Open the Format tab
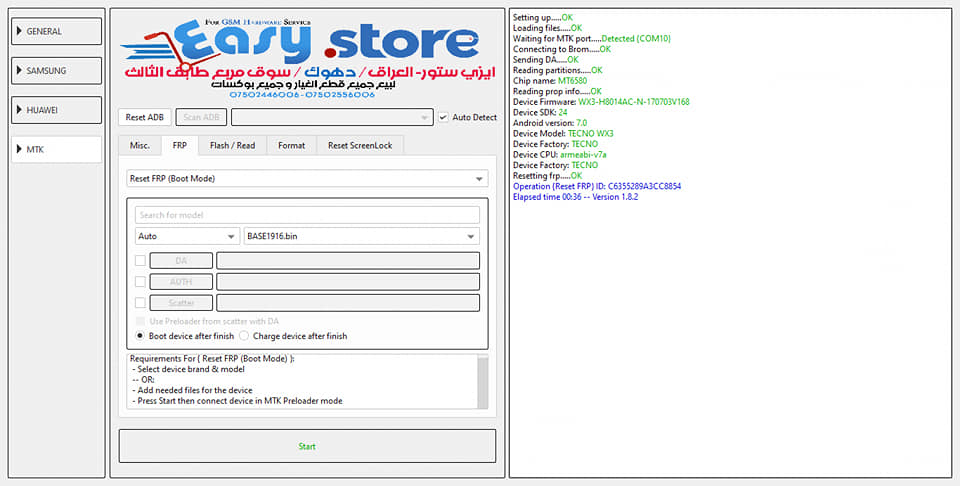 (x=291, y=145)
